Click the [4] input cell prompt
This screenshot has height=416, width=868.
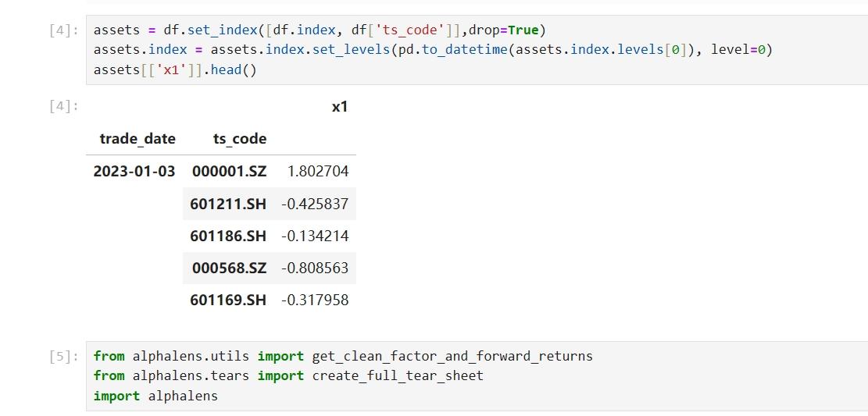point(63,30)
